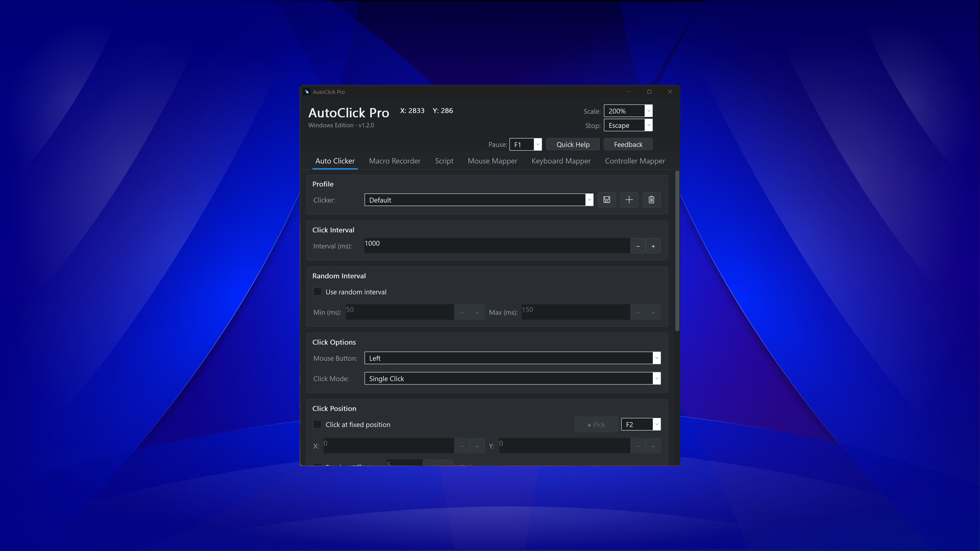The width and height of the screenshot is (980, 551).
Task: Decrease the Max (ms) random interval value
Action: coord(638,312)
